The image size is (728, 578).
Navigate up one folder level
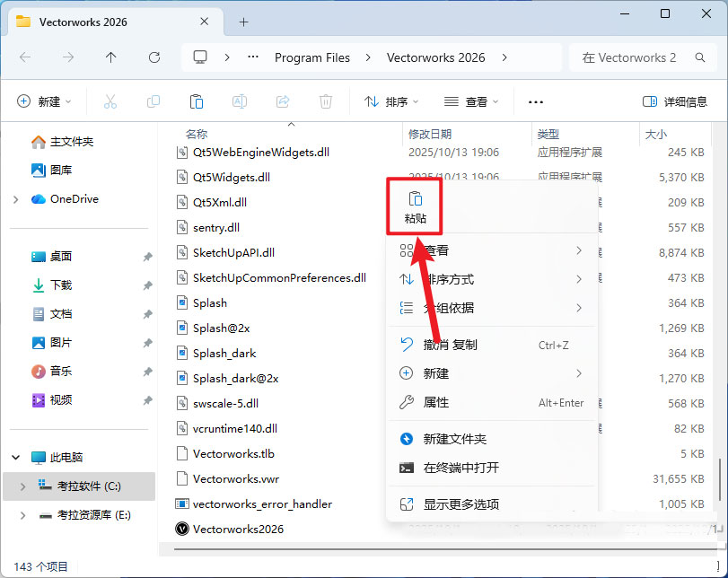coord(110,57)
